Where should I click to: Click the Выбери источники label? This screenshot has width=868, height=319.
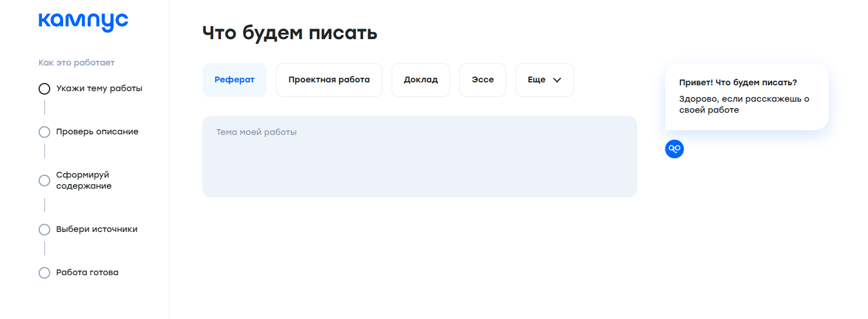[x=97, y=230]
